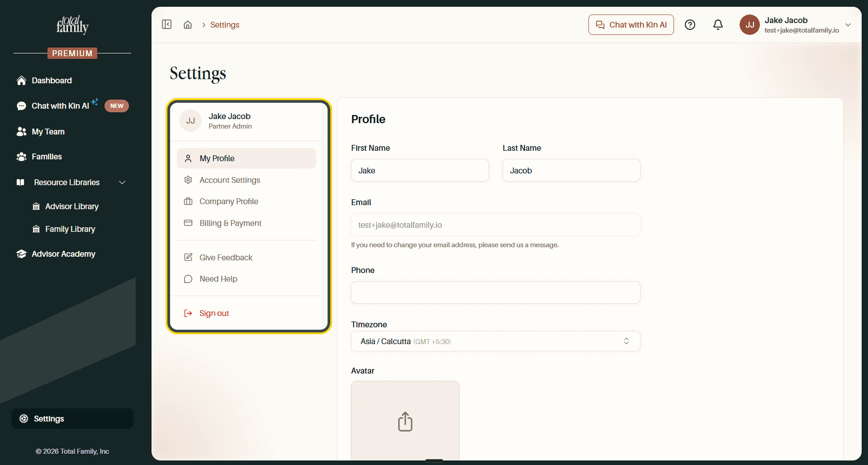The width and height of the screenshot is (868, 465).
Task: Click the gear icon beside Account Settings
Action: [x=188, y=180]
